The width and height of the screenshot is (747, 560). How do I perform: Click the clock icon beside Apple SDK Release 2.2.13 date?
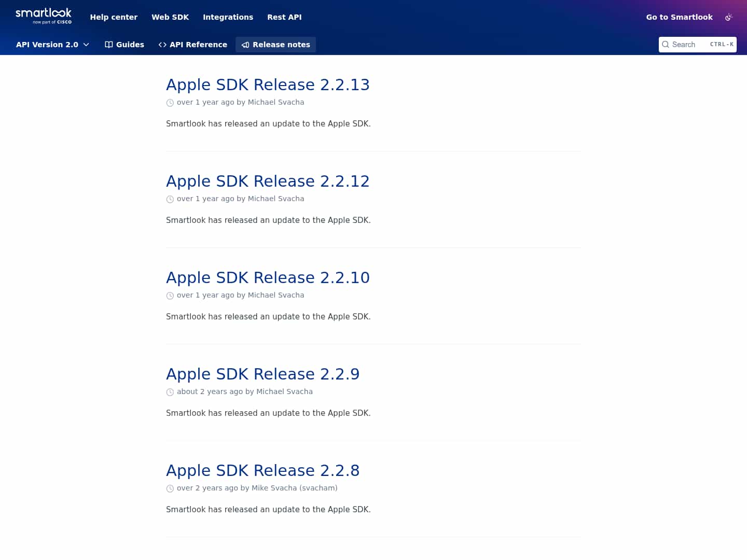[170, 103]
